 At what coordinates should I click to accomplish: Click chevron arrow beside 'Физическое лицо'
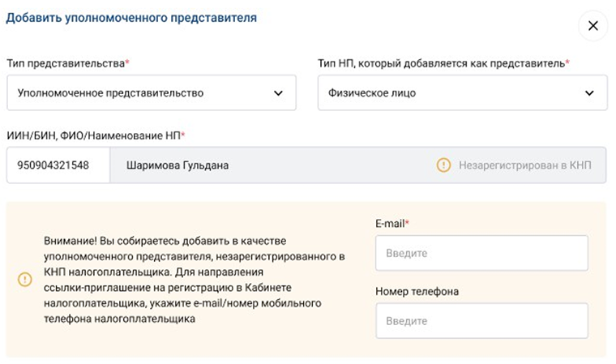[x=589, y=93]
